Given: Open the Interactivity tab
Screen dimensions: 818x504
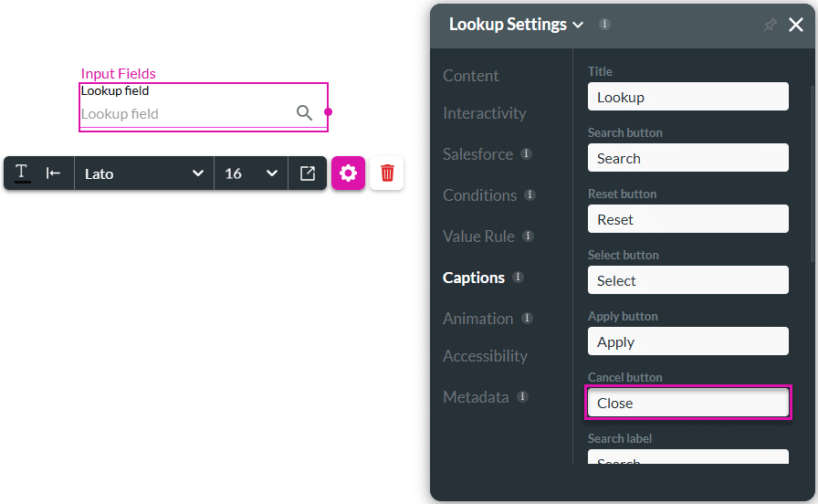Looking at the screenshot, I should pos(485,113).
